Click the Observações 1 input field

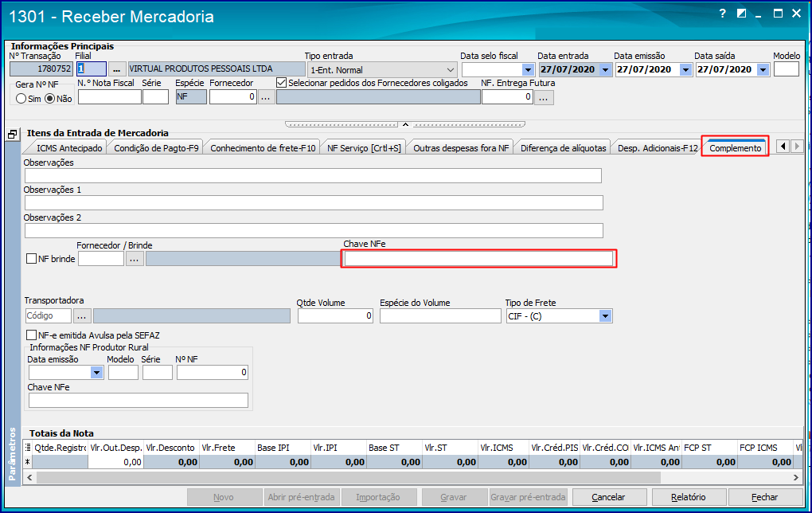click(x=314, y=202)
